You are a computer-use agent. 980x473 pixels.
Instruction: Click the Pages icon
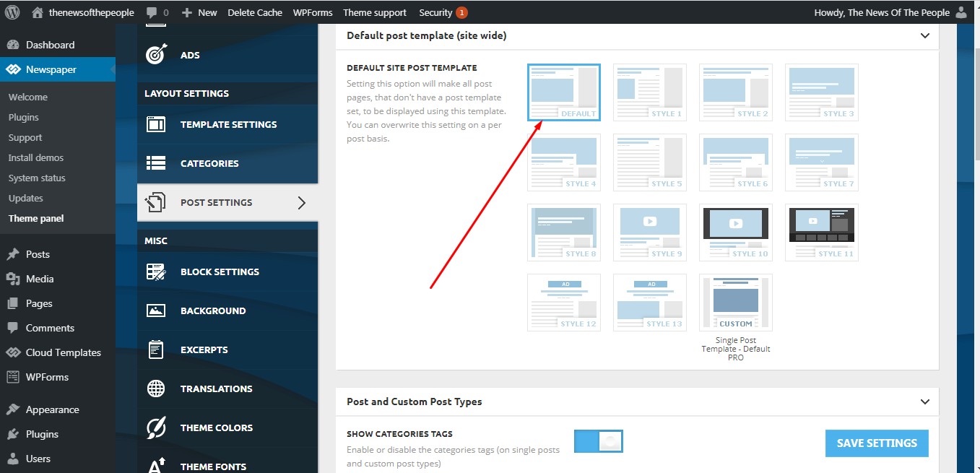[13, 303]
